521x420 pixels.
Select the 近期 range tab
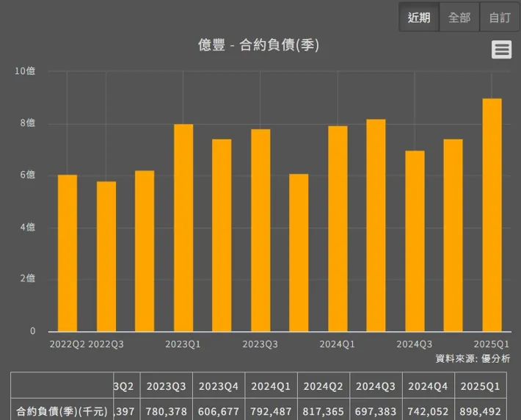tap(419, 17)
